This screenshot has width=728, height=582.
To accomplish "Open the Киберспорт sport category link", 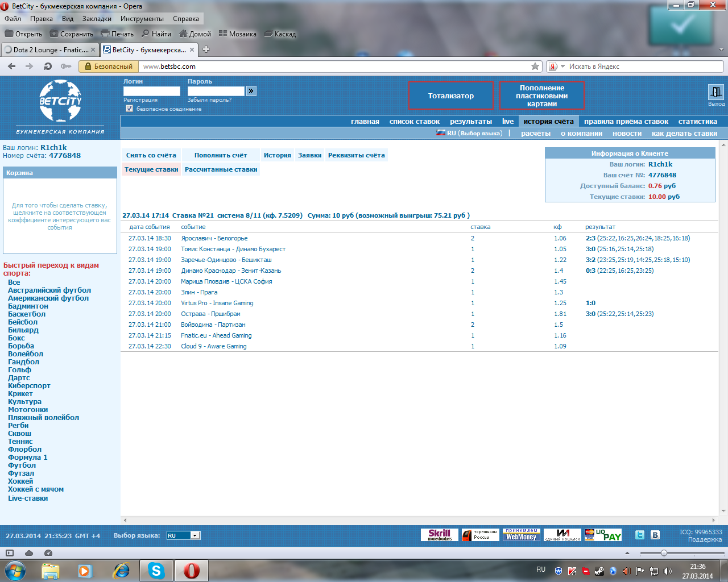I will click(x=29, y=386).
